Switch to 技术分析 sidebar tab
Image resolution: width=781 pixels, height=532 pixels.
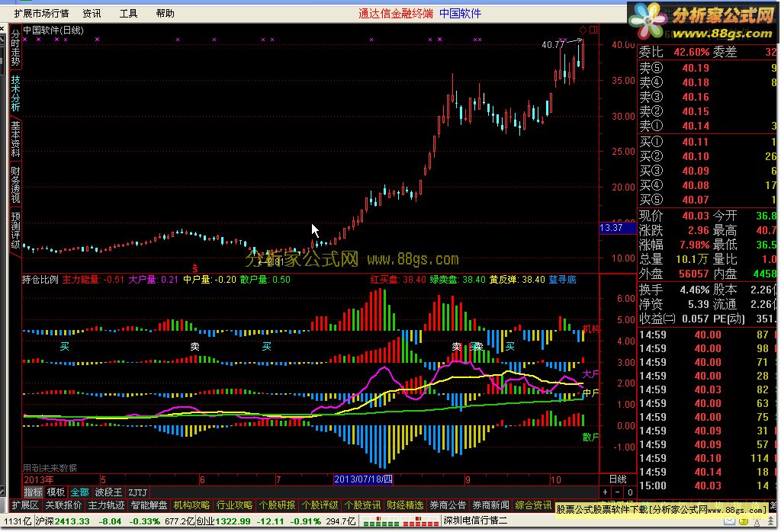(x=15, y=93)
